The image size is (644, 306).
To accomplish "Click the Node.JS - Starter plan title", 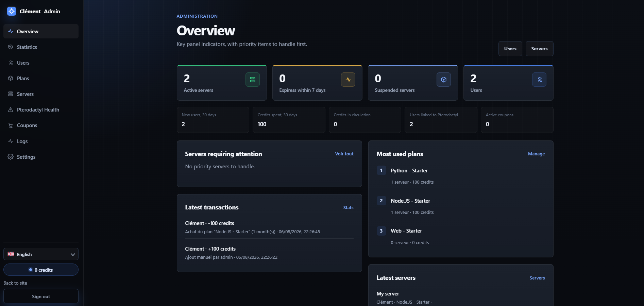I will (410, 201).
